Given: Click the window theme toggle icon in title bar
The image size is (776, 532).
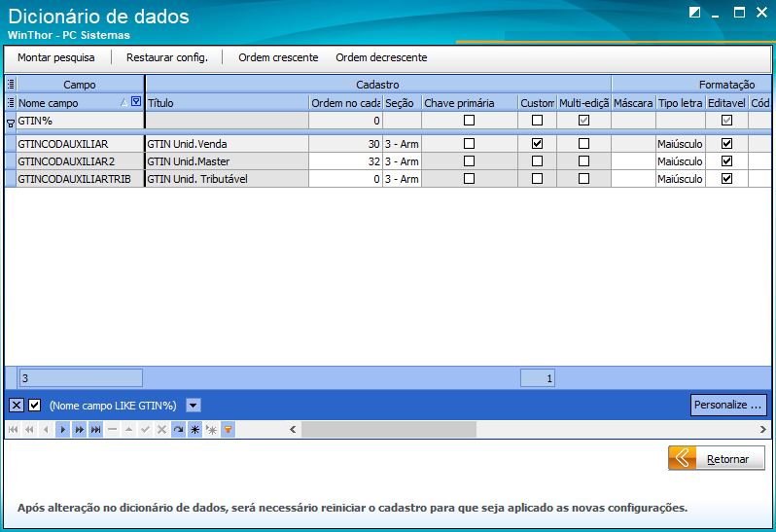Looking at the screenshot, I should [695, 13].
